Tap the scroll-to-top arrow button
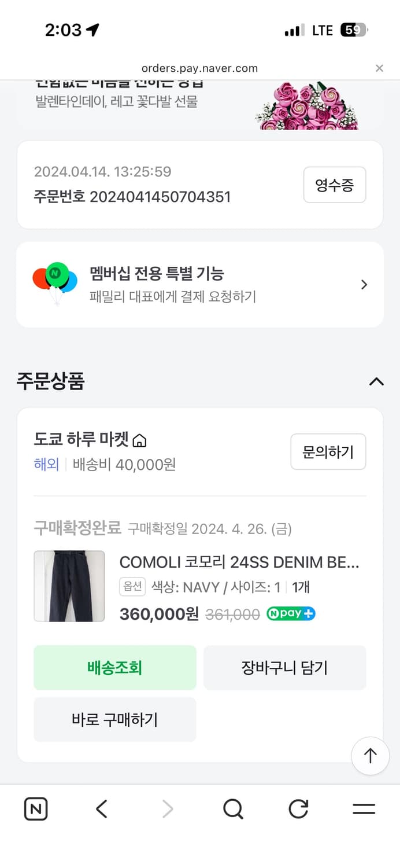Image resolution: width=400 pixels, height=868 pixels. coord(370,756)
